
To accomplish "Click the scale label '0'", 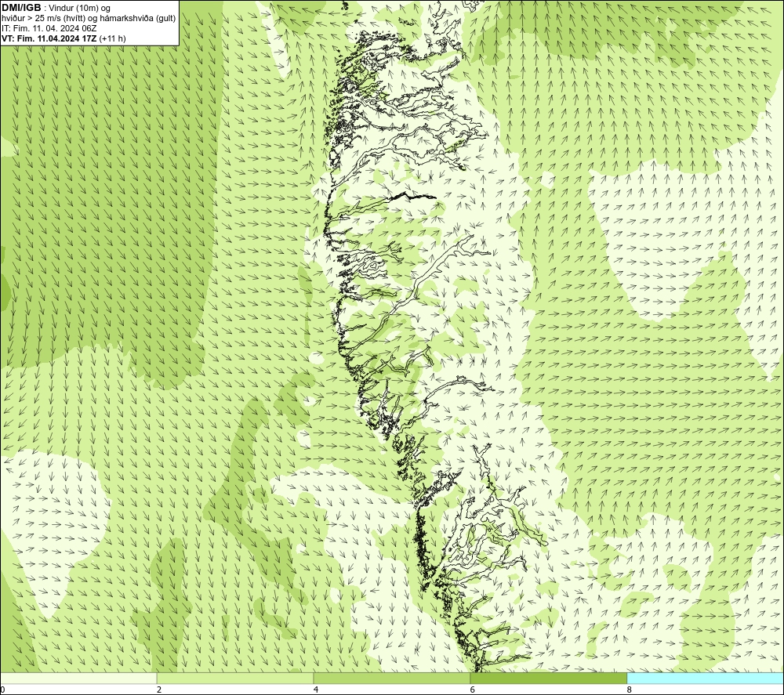I will click(x=2, y=690).
